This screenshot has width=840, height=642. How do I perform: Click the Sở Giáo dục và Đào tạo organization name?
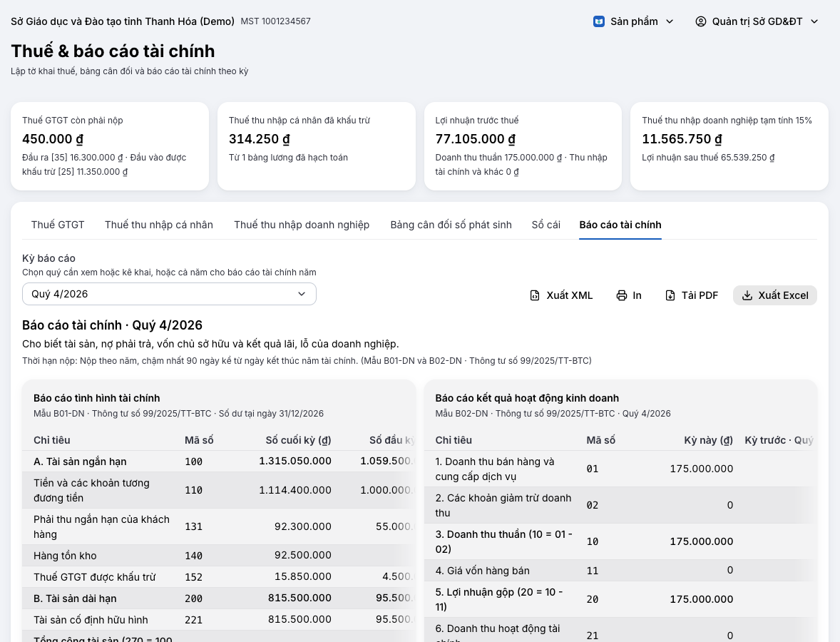pos(123,21)
